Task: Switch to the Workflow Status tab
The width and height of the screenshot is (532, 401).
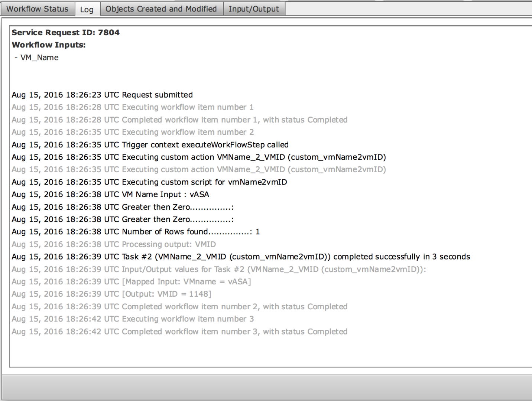Action: click(38, 9)
